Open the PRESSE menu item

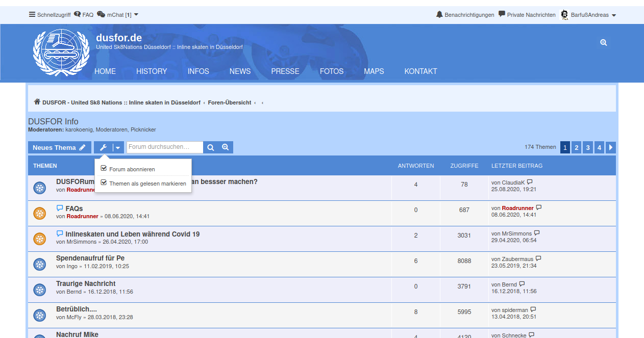(x=285, y=71)
